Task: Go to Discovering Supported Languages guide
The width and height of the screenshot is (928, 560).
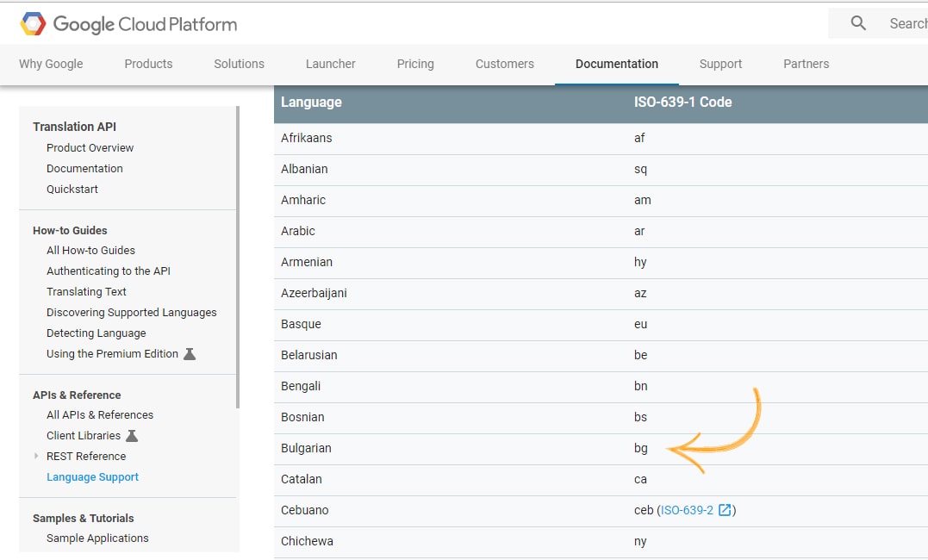Action: (x=131, y=313)
